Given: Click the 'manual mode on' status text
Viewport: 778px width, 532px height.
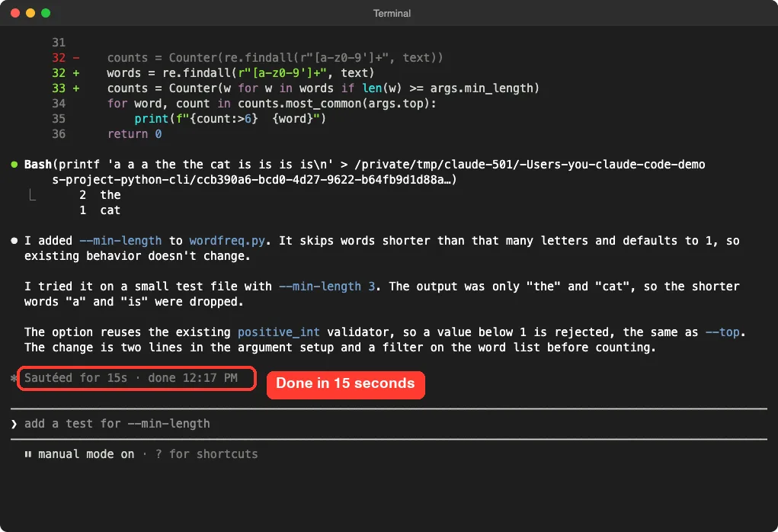Looking at the screenshot, I should (x=86, y=454).
